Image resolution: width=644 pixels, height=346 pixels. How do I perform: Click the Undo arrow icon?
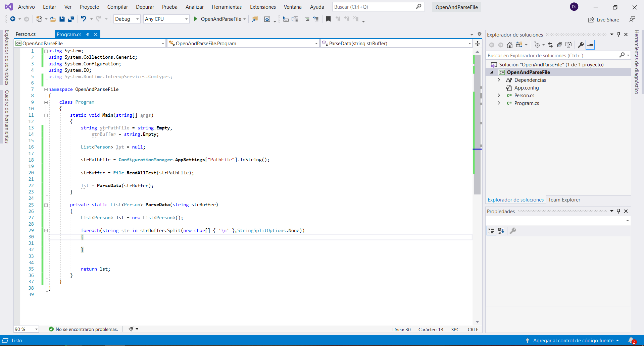(84, 19)
